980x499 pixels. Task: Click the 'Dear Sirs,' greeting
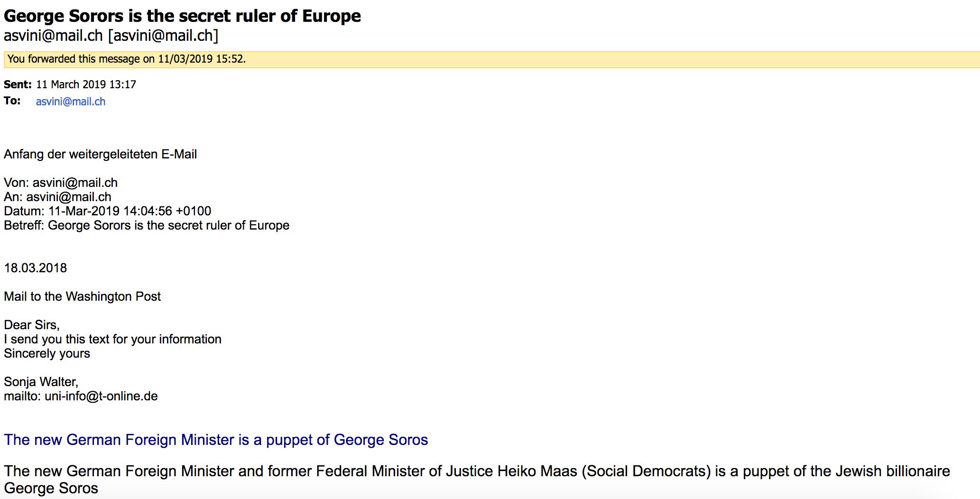(x=32, y=325)
